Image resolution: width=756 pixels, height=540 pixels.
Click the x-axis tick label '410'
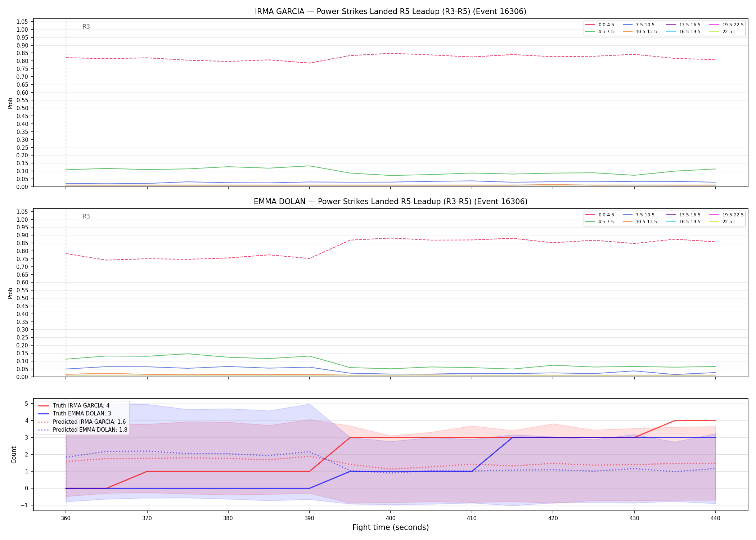[472, 518]
